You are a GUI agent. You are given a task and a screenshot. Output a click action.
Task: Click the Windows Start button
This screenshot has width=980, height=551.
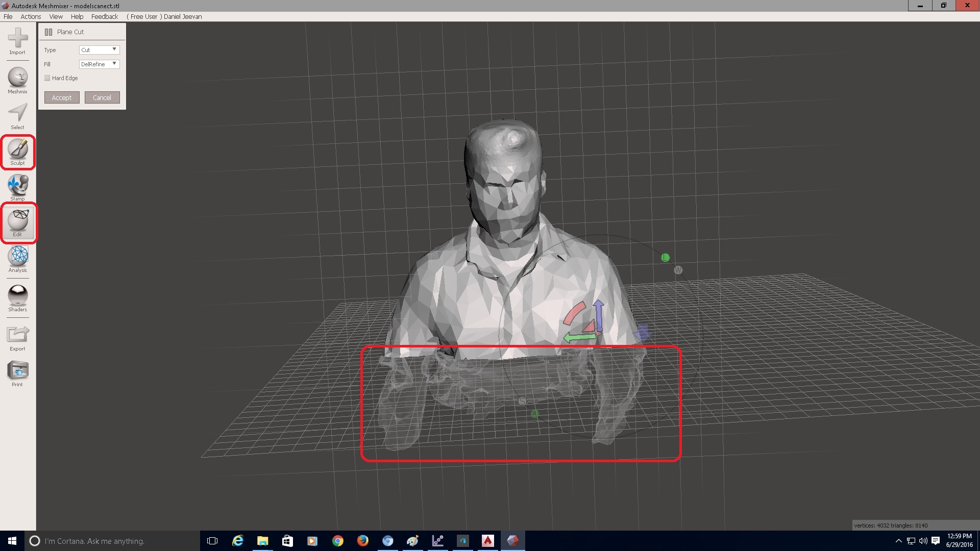tap(12, 541)
